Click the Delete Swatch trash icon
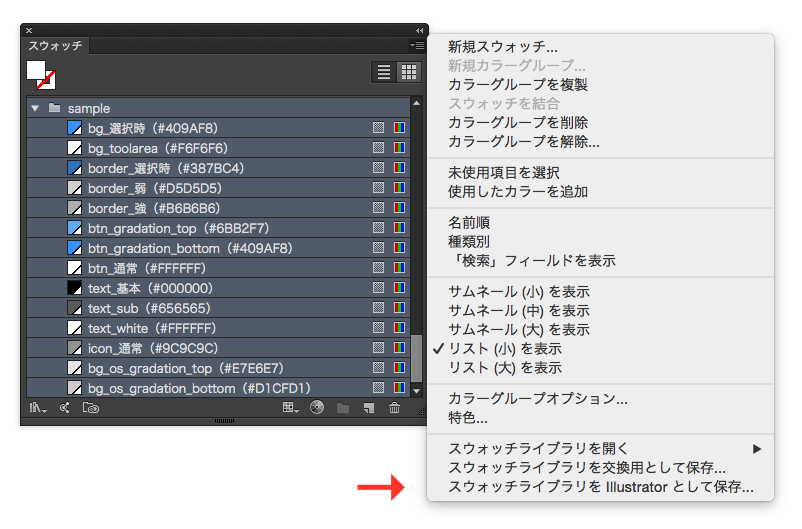This screenshot has width=802, height=529. point(395,408)
